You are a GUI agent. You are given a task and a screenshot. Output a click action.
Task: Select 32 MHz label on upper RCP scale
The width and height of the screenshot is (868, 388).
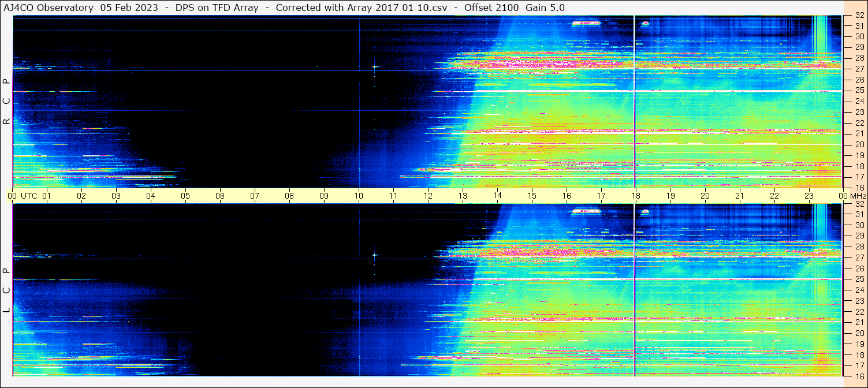(x=859, y=16)
